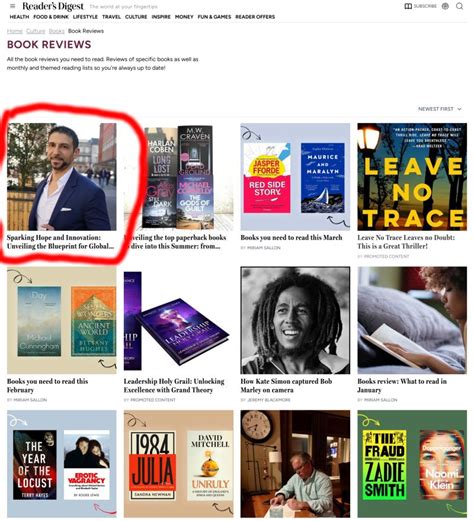Click the Subscribe book icon
Screen dimensions: 474x521
pos(408,6)
